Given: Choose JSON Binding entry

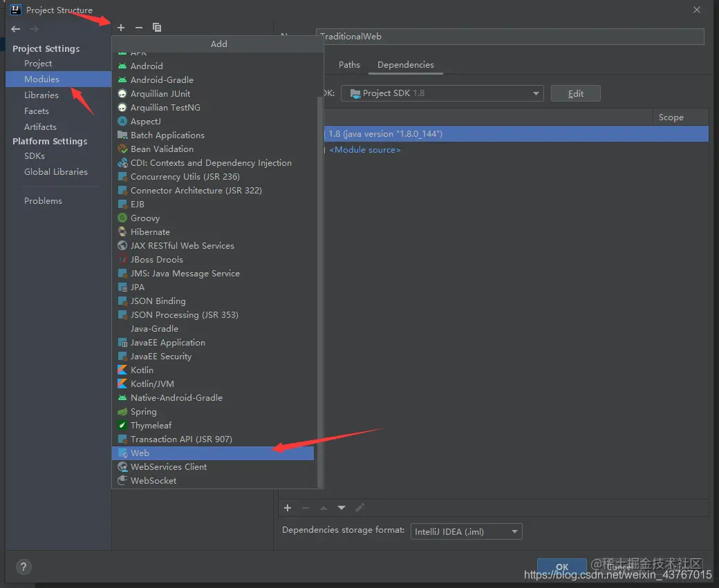Looking at the screenshot, I should pyautogui.click(x=213, y=301).
